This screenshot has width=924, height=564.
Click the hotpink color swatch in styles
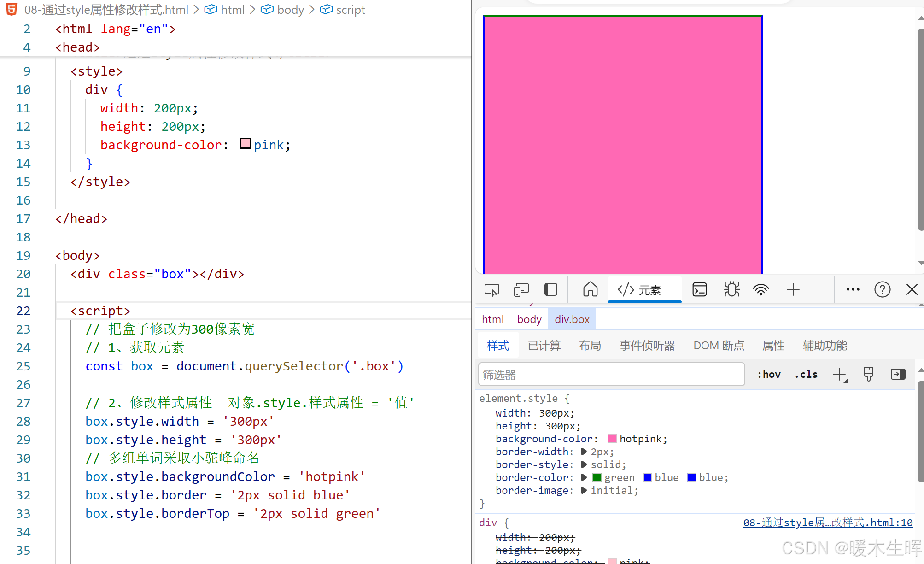point(612,439)
